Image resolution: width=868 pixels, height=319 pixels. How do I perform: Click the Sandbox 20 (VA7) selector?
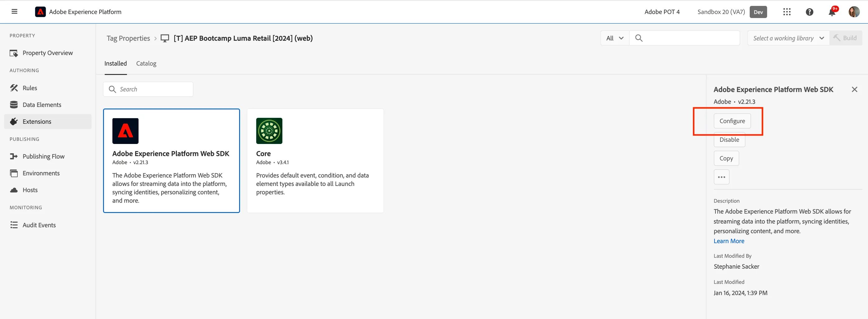(721, 12)
